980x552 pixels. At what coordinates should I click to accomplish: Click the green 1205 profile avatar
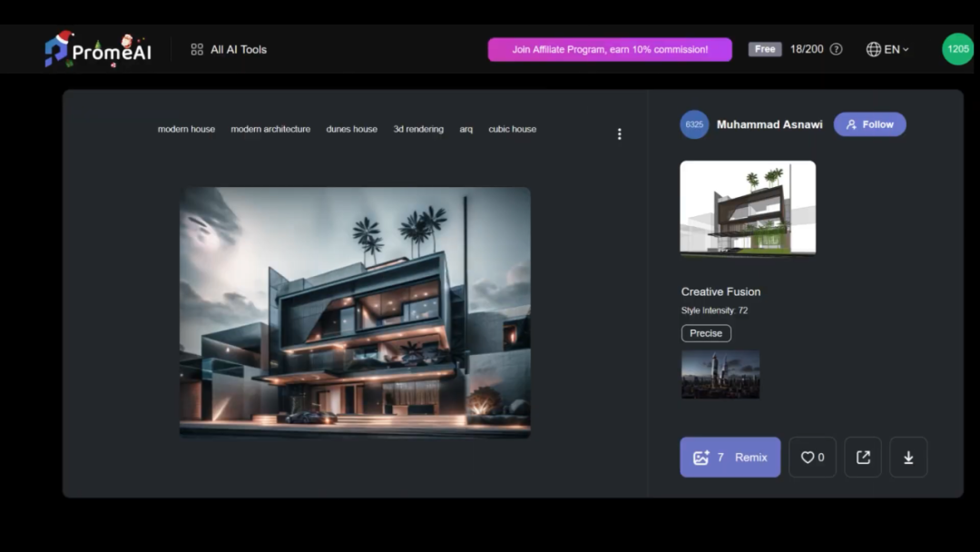(957, 49)
